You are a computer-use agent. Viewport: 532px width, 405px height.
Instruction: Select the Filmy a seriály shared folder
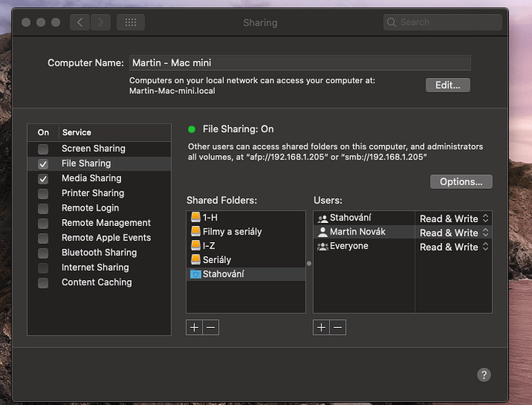tap(246, 231)
